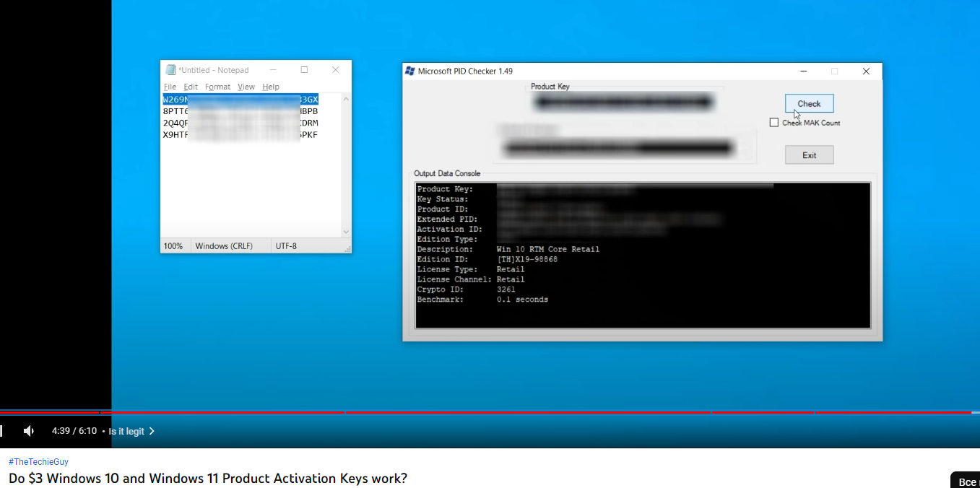980x488 pixels.
Task: Open the chapter list chevron beside Is it legit
Action: [152, 431]
